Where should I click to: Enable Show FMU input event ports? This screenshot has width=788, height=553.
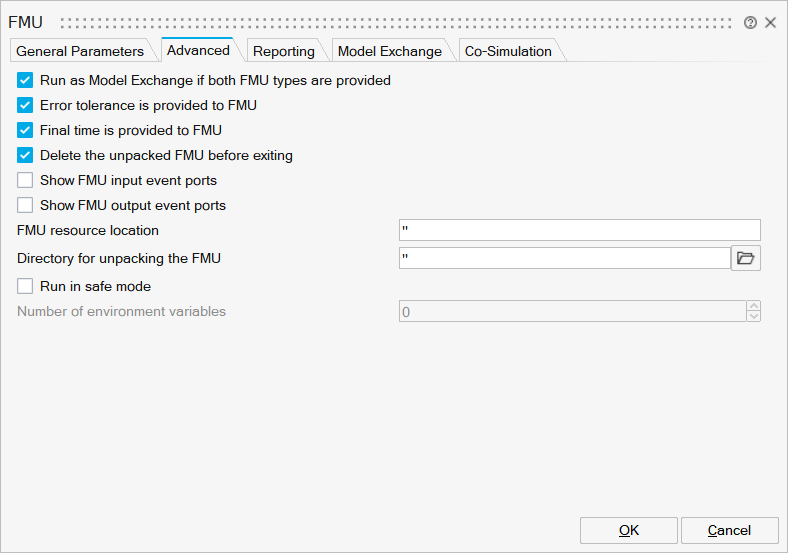pyautogui.click(x=26, y=181)
